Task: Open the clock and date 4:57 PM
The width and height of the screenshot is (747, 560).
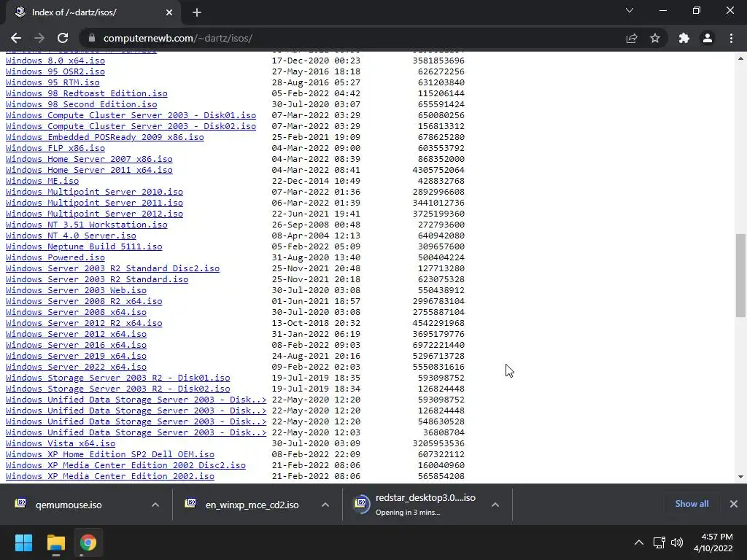Action: tap(713, 542)
